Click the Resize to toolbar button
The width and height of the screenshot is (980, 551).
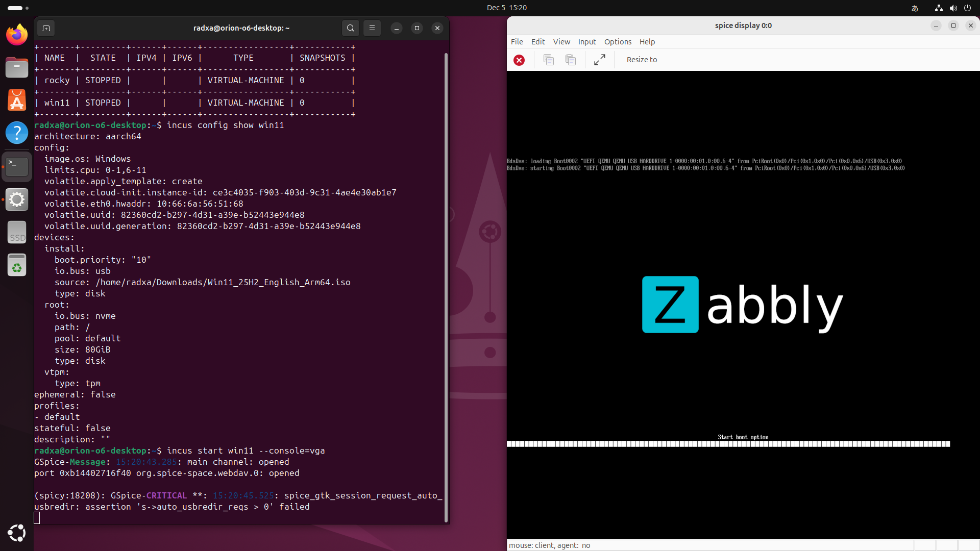click(642, 60)
